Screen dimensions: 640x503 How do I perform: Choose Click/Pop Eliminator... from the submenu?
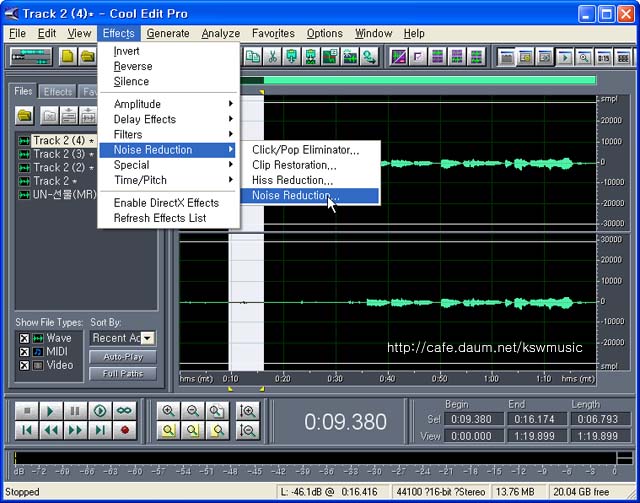(310, 150)
